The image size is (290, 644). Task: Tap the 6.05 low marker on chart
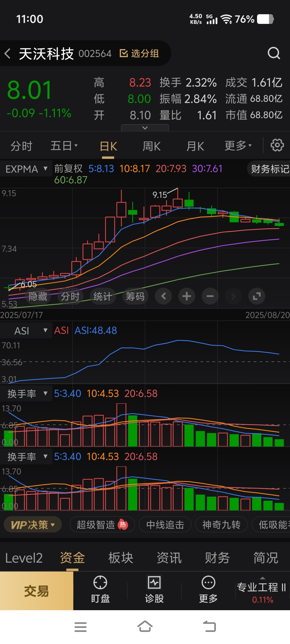point(28,284)
